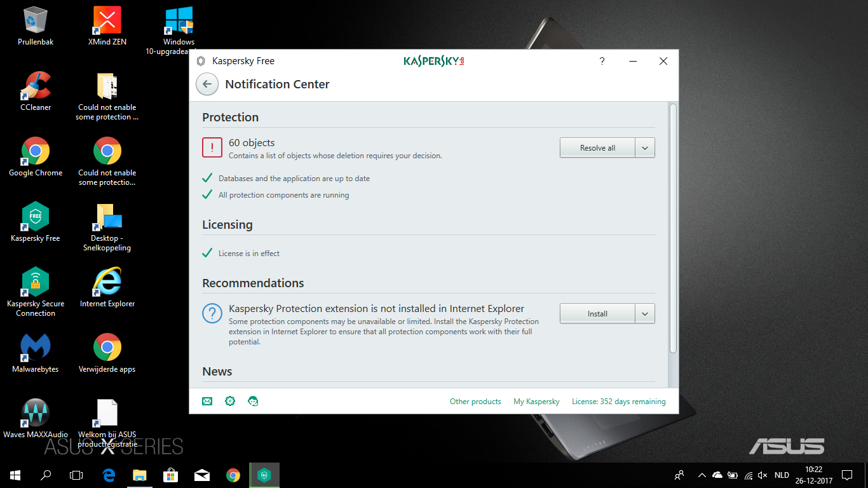
Task: Open taskbar search magnifier
Action: [46, 475]
